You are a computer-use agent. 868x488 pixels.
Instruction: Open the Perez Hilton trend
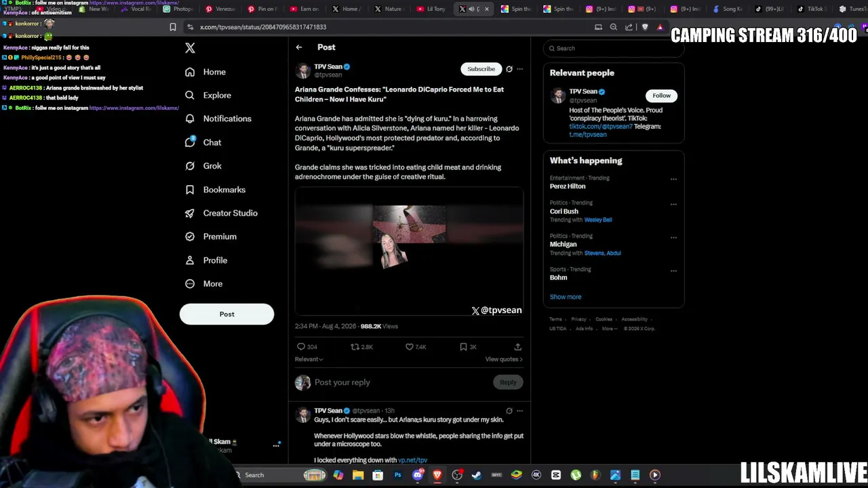coord(568,186)
